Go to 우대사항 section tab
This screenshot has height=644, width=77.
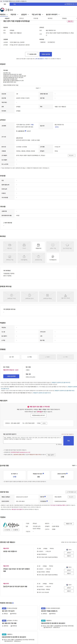36,18
